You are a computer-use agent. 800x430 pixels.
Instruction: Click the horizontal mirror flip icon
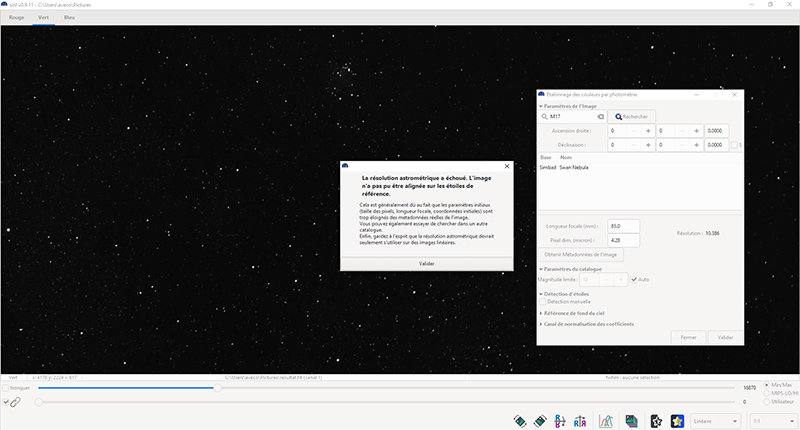[x=580, y=421]
